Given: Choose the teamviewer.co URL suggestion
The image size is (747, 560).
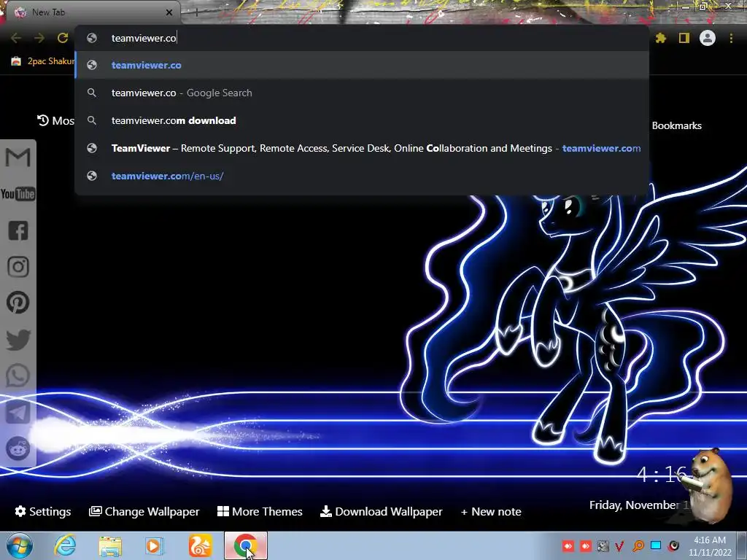Looking at the screenshot, I should (x=362, y=65).
